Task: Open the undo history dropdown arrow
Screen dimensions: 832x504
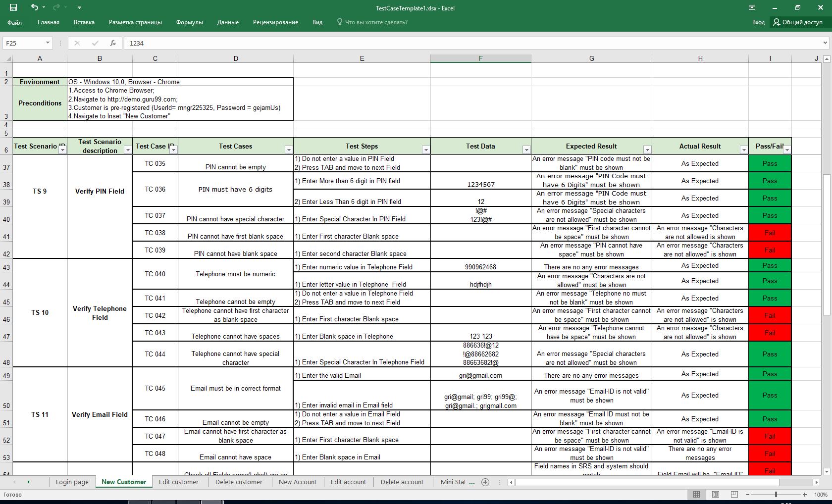Action: click(x=44, y=7)
